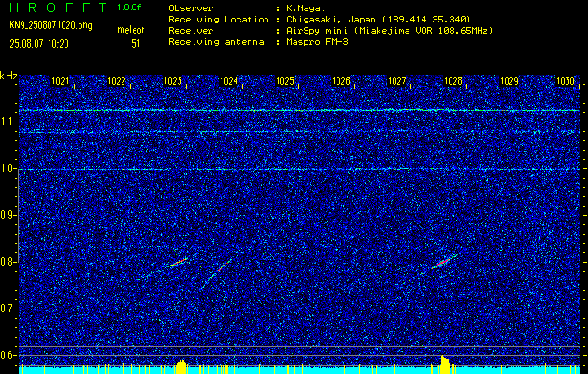Click the 1.0 frequency axis label

(x=7, y=169)
